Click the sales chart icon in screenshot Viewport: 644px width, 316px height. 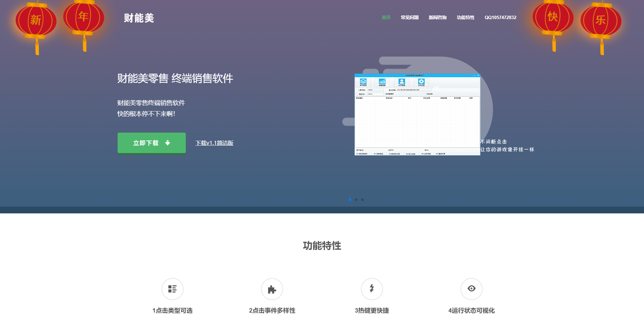click(x=382, y=82)
